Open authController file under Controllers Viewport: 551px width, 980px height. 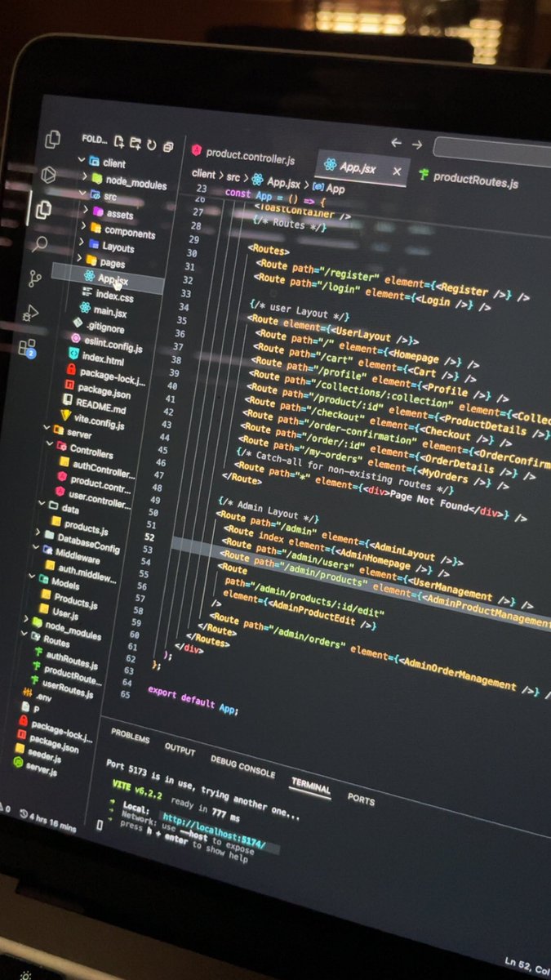point(104,470)
